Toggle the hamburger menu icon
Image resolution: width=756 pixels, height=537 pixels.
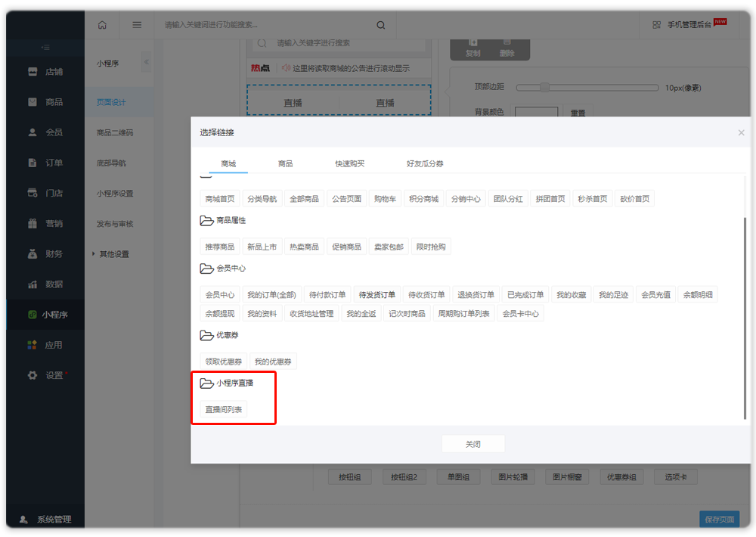pyautogui.click(x=137, y=25)
